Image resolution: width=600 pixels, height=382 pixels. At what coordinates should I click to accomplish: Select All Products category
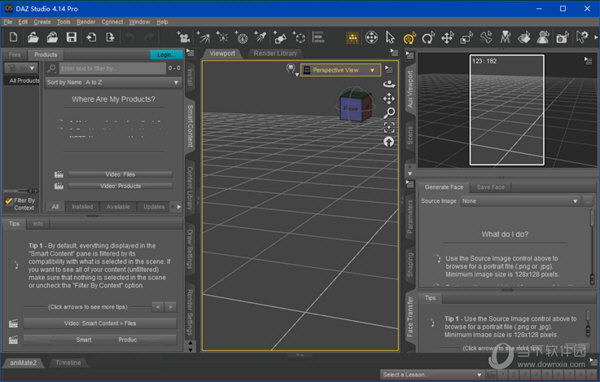[x=23, y=81]
